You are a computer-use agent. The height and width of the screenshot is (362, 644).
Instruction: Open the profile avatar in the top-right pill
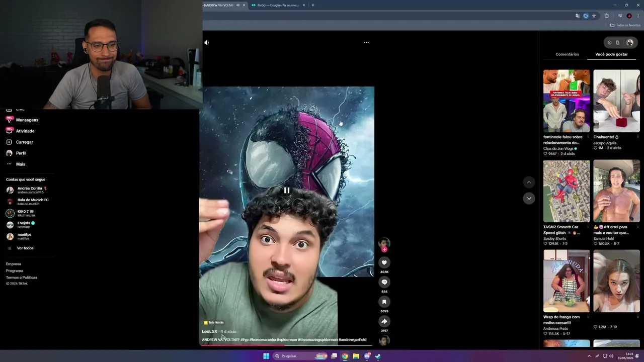point(630,43)
